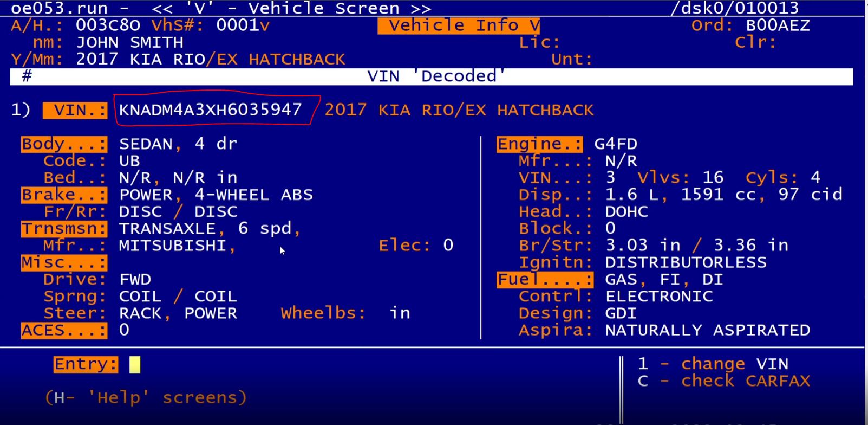Click the VIN 'Decoded' title bar text
The width and height of the screenshot is (868, 425).
437,76
